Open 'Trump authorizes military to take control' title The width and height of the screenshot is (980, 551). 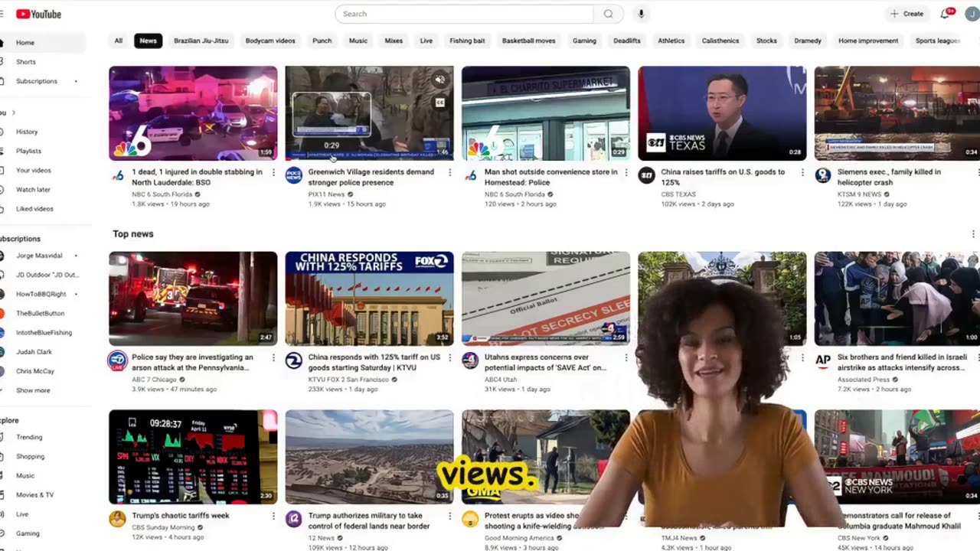369,520
